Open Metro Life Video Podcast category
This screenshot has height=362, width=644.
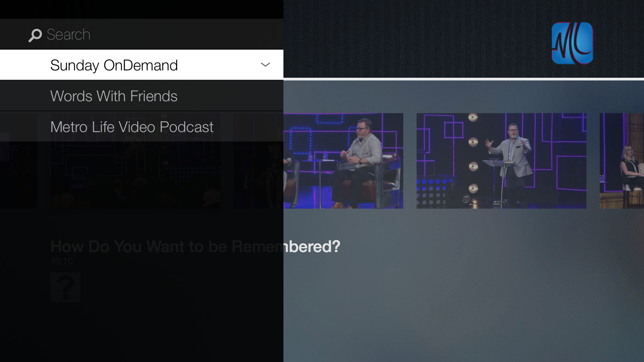[x=142, y=127]
